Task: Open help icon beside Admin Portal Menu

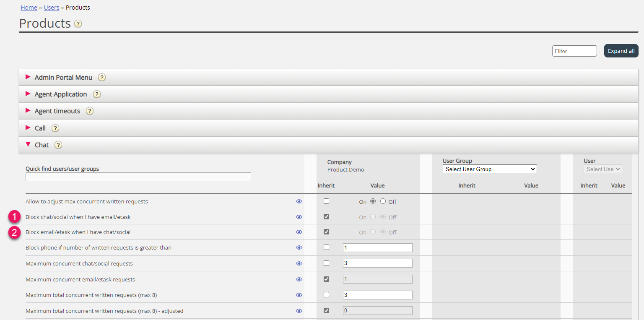Action: (x=101, y=78)
